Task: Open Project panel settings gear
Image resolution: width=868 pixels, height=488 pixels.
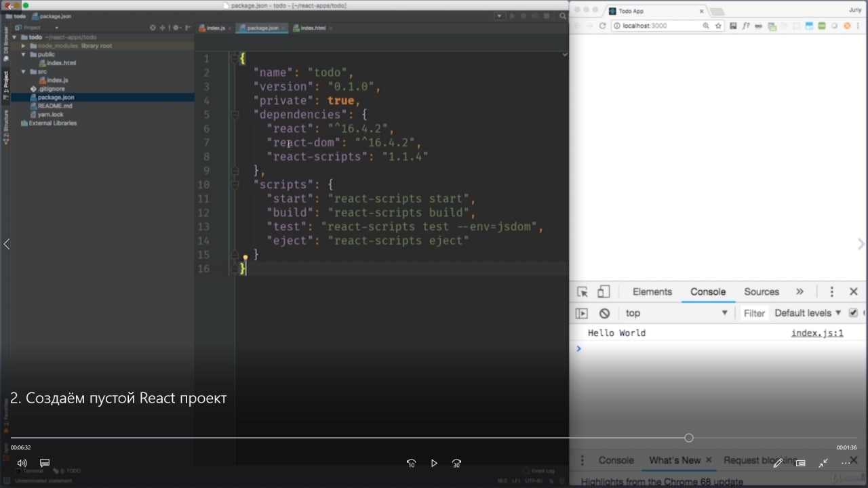Action: pos(177,28)
